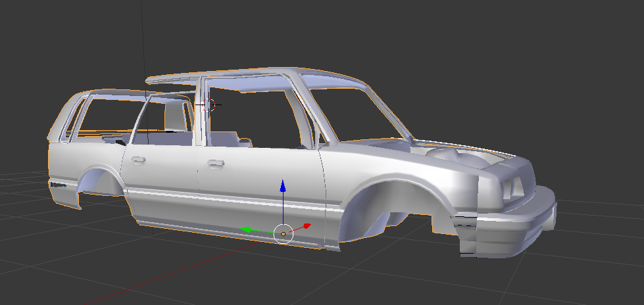
Task: Click the red X-axis arrow of the gizmo
Action: pos(307,225)
